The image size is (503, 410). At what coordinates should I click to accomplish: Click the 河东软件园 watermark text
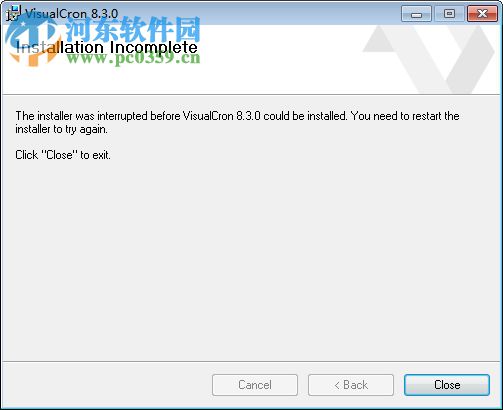[133, 29]
